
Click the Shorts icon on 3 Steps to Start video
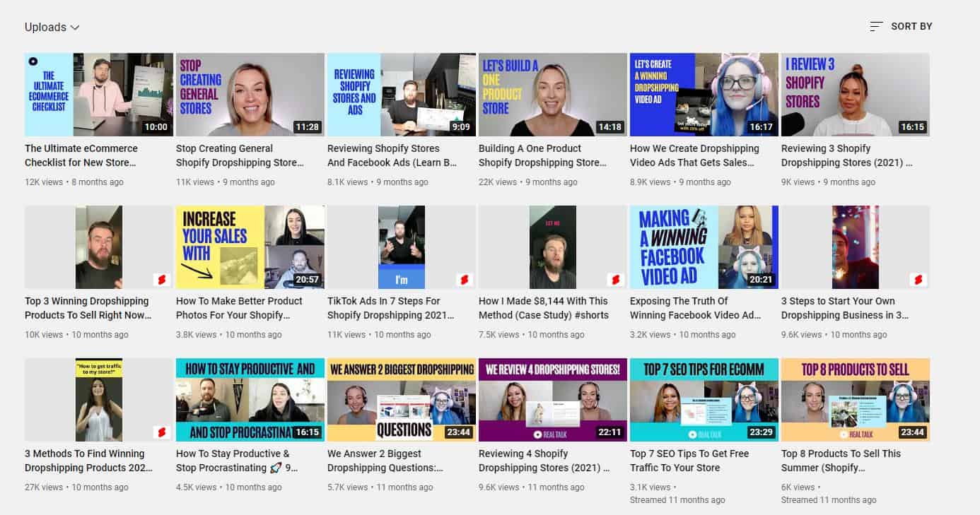[x=918, y=280]
